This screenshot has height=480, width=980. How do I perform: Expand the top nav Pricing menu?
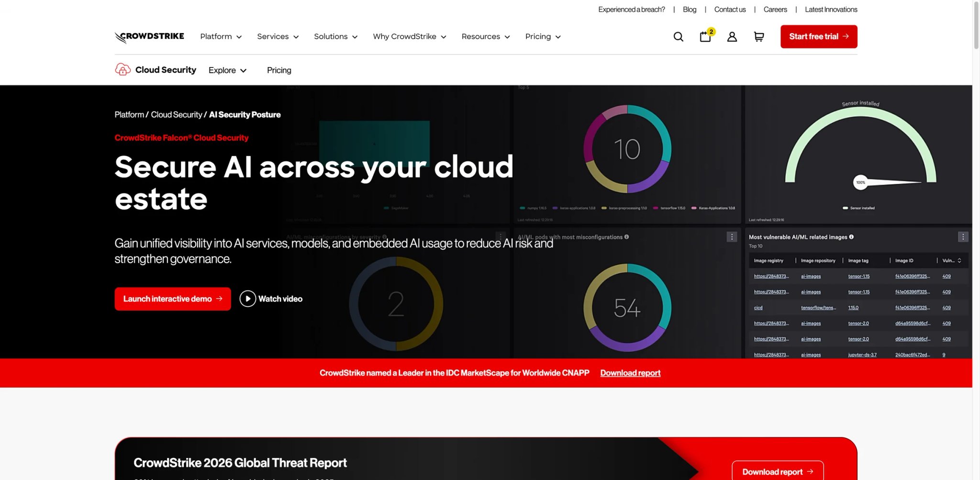tap(543, 37)
